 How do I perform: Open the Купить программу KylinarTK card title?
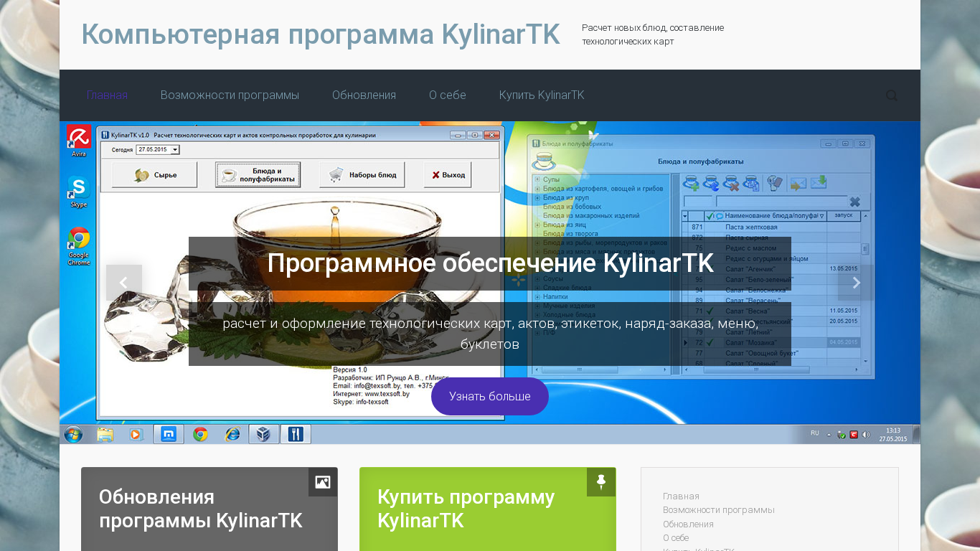(x=466, y=509)
